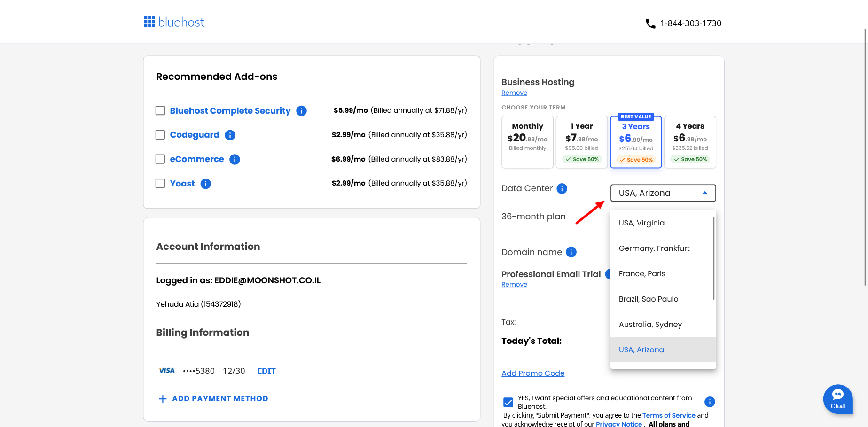The width and height of the screenshot is (868, 427).
Task: Click the Today's Total label
Action: click(532, 341)
